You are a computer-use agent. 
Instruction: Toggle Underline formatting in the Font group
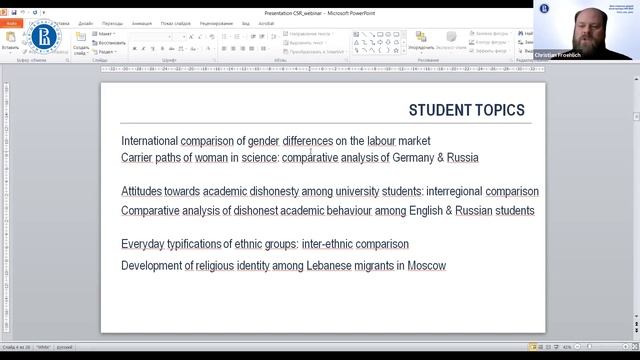[153, 49]
